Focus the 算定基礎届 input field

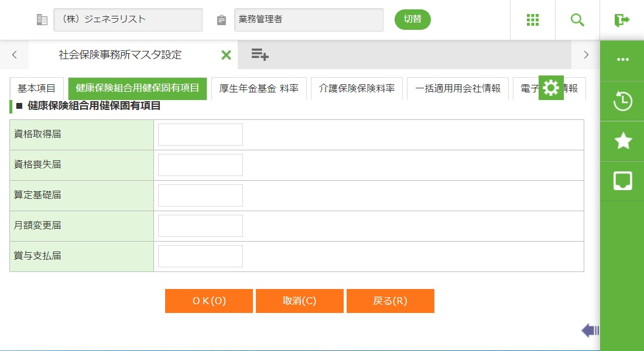point(200,195)
